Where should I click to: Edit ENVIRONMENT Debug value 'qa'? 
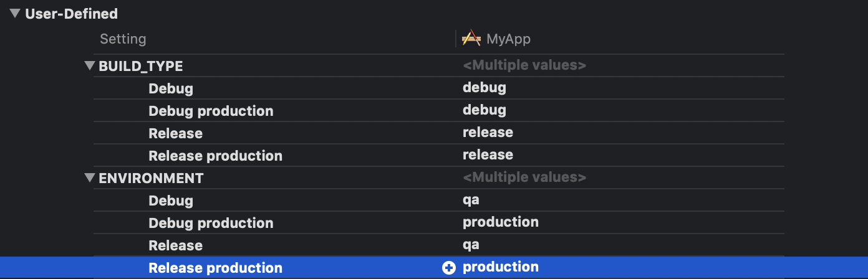[x=471, y=200]
